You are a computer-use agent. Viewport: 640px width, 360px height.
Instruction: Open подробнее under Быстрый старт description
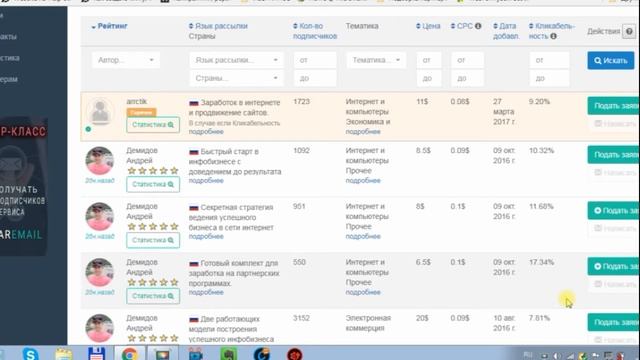click(x=206, y=181)
